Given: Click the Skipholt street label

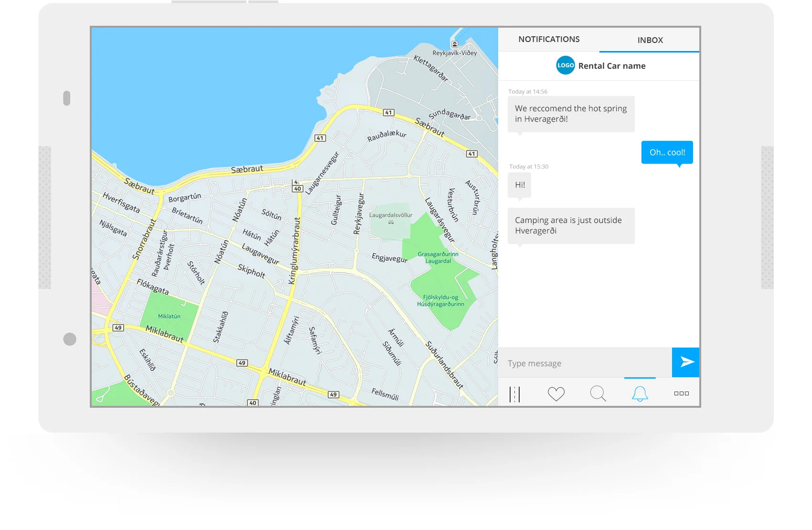Looking at the screenshot, I should [x=251, y=271].
